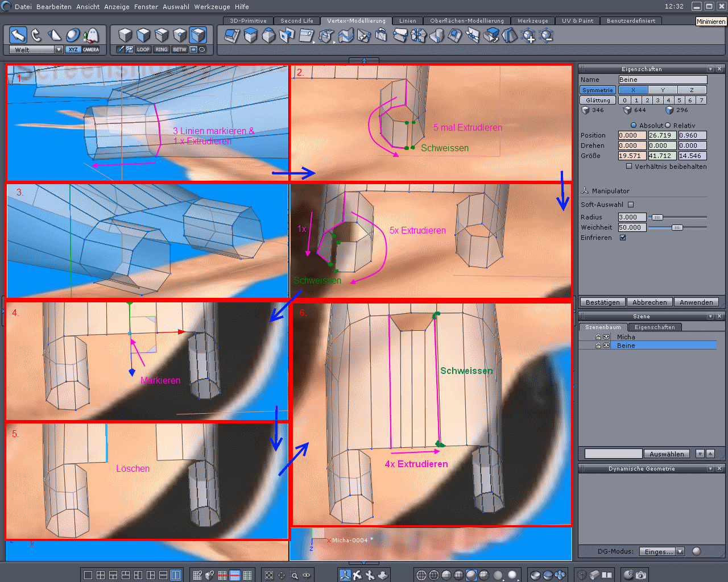This screenshot has height=582, width=728.
Task: Click the Bestätigen button
Action: pos(603,302)
